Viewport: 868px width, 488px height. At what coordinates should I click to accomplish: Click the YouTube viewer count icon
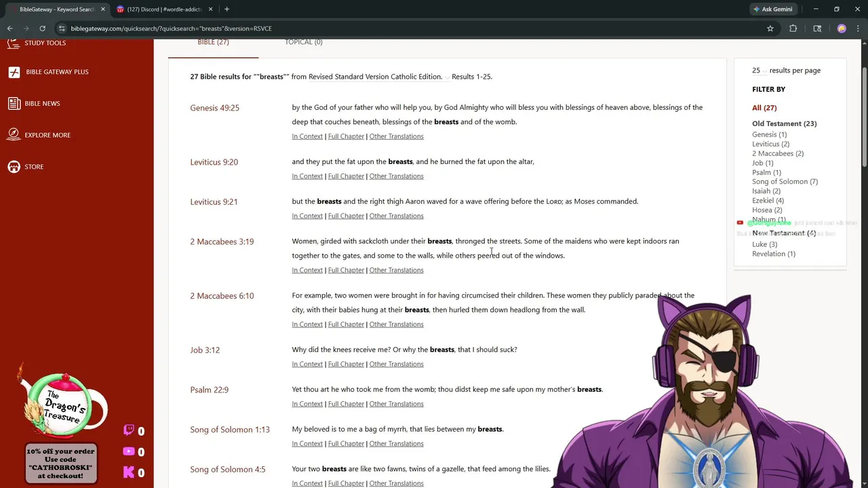point(129,451)
